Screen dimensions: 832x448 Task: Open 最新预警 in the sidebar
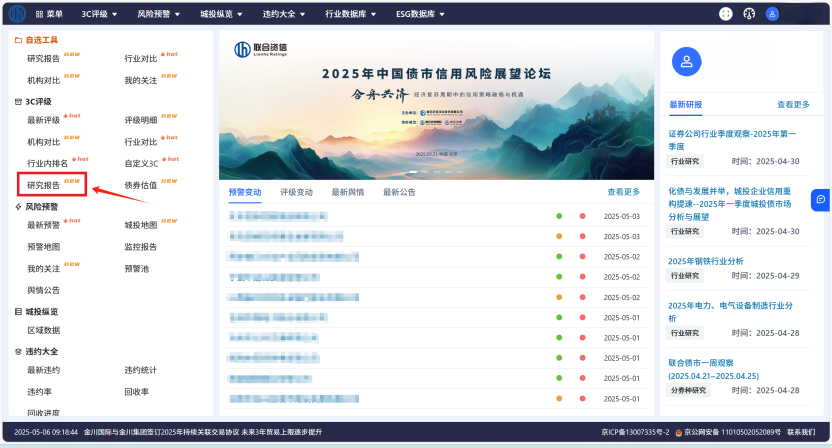(44, 225)
